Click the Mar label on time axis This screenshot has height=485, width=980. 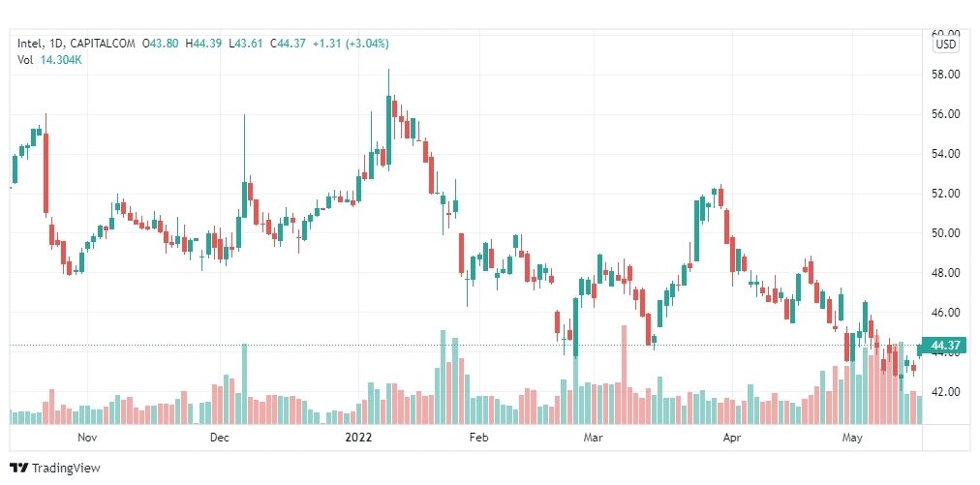pyautogui.click(x=593, y=438)
